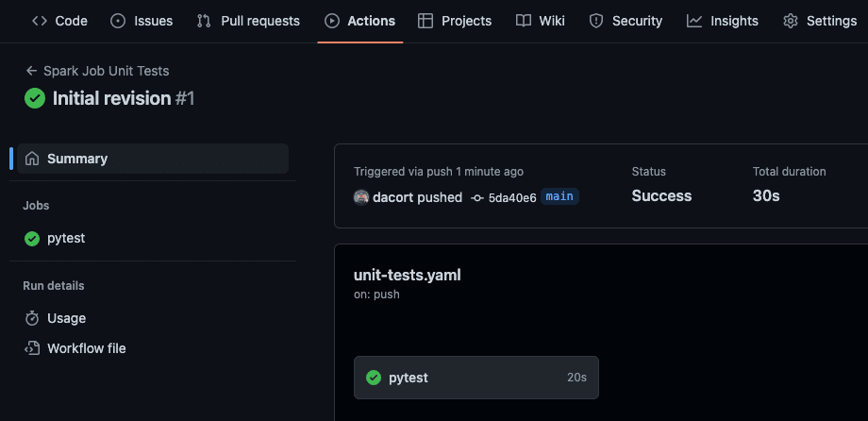Click the 30s total duration value
This screenshot has width=868, height=421.
pos(766,196)
